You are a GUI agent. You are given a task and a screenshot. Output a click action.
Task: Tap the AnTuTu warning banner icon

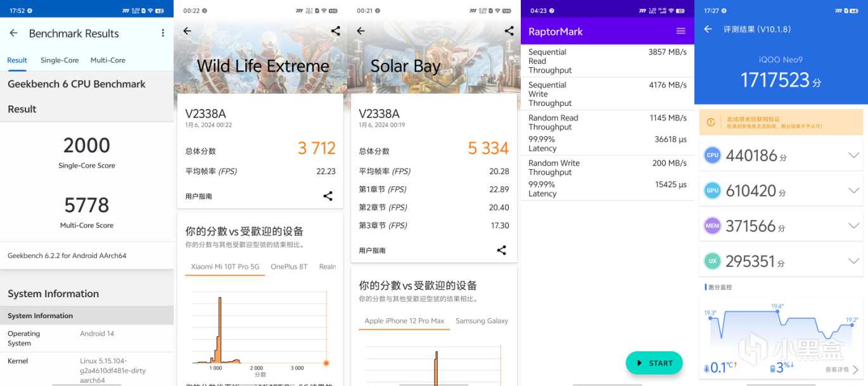click(711, 122)
